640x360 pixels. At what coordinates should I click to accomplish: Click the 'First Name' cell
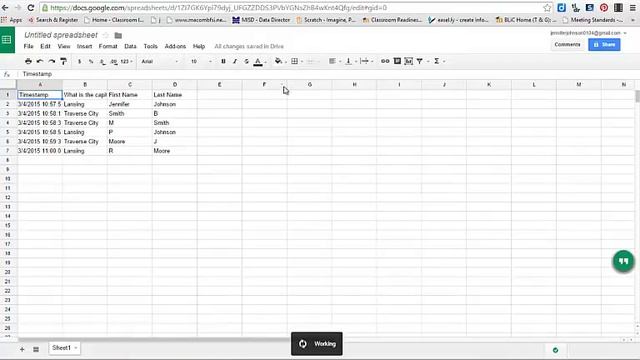(130, 95)
